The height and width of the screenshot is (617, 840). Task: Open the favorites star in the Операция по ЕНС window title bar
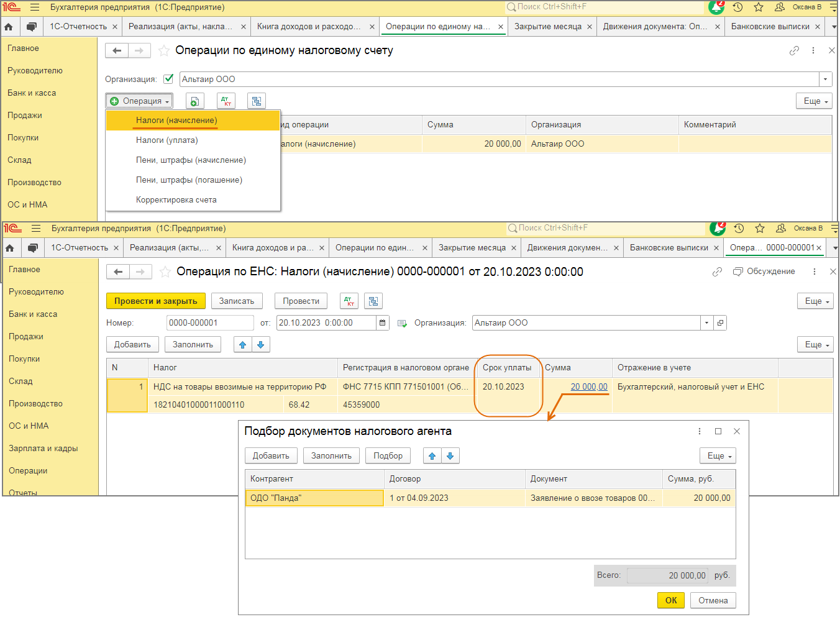pyautogui.click(x=760, y=228)
